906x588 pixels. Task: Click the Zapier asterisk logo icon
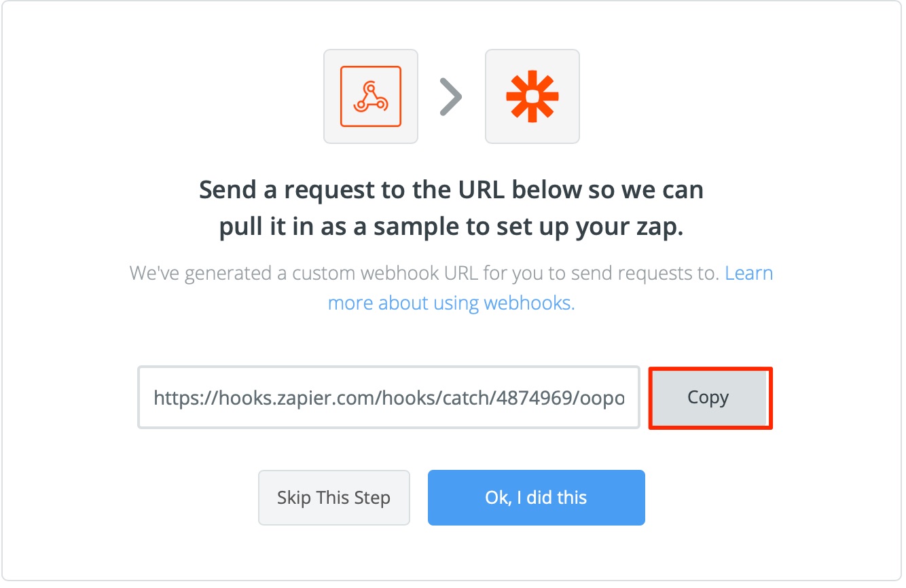click(x=532, y=96)
